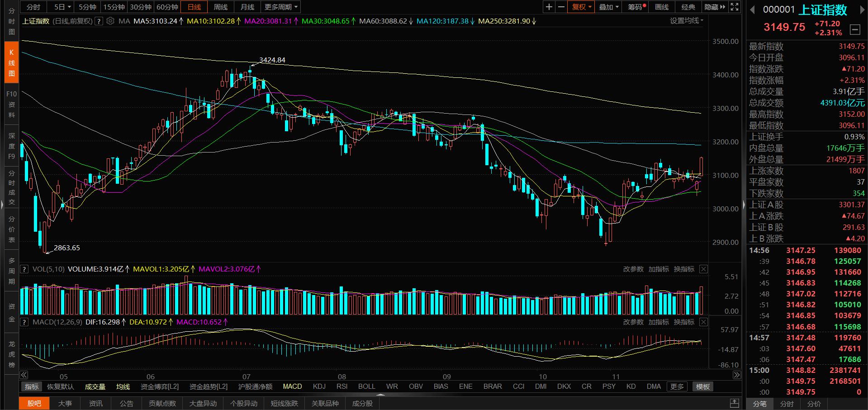Click 改参数 in the MACD panel

(x=633, y=322)
